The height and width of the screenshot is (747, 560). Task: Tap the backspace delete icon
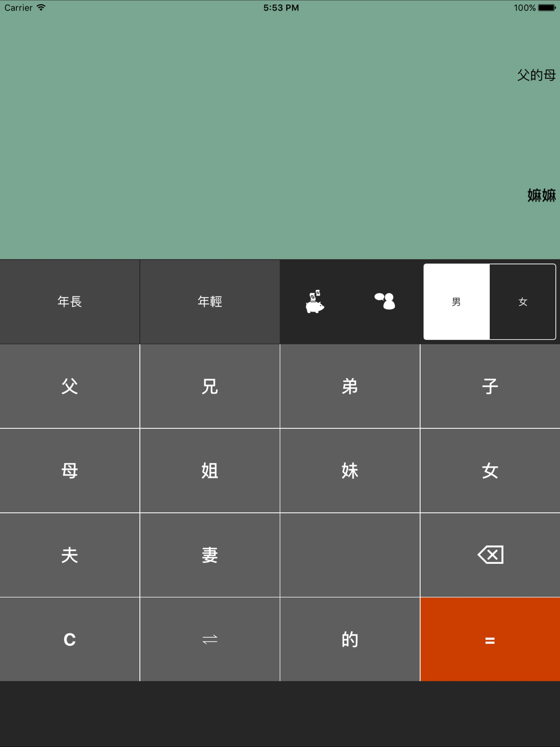(x=490, y=555)
